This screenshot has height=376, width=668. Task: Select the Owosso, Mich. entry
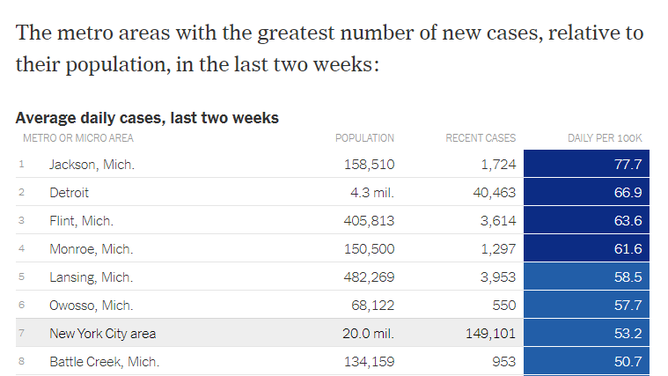tap(91, 305)
